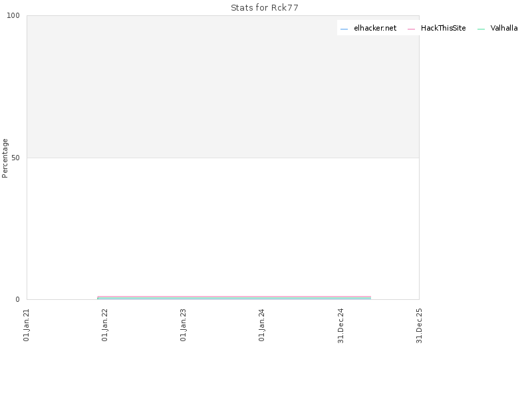This screenshot has width=532, height=399.
Task: Toggle the HackThisSite legend entry
Action: tap(443, 28)
